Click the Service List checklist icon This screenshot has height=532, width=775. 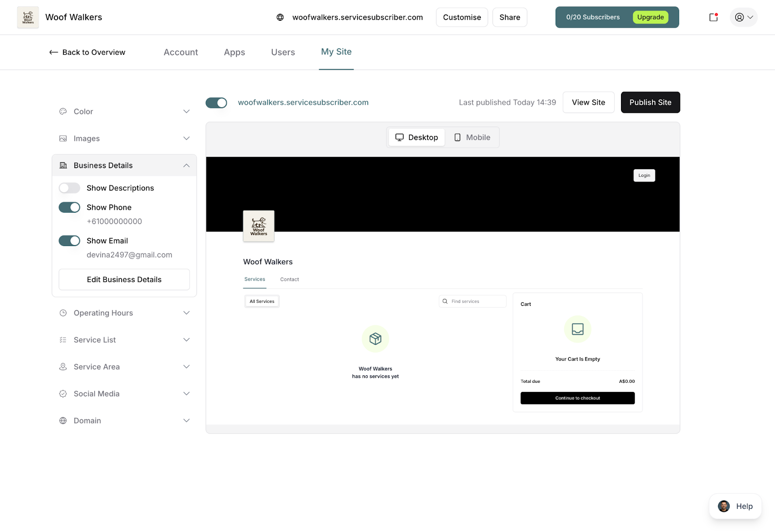point(63,340)
